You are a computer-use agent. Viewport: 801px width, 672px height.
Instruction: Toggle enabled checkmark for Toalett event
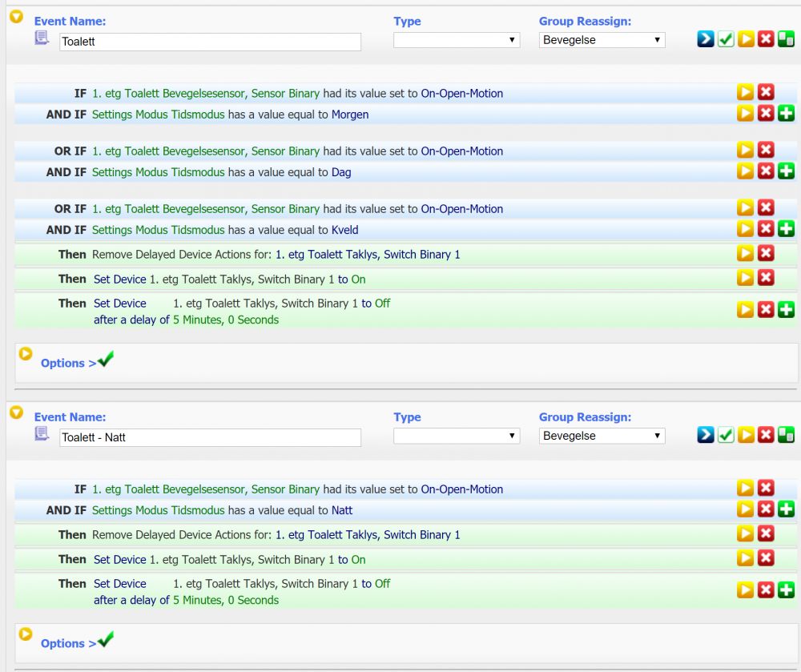point(726,39)
